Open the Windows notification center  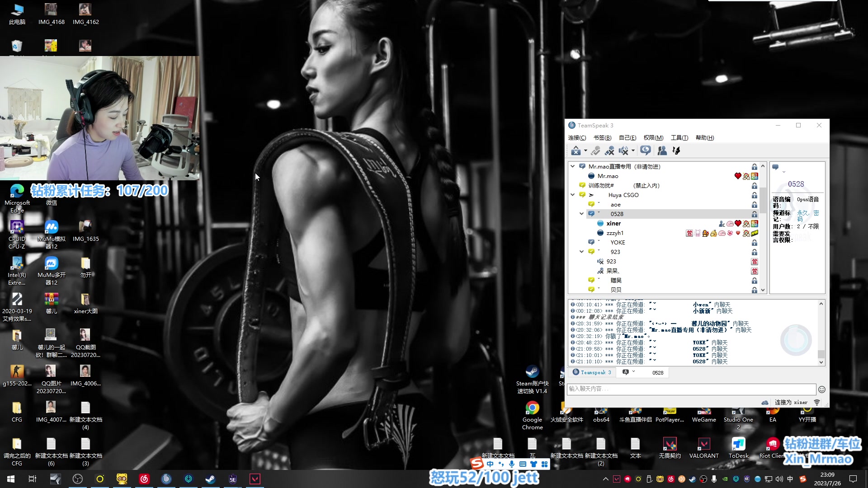tap(853, 479)
